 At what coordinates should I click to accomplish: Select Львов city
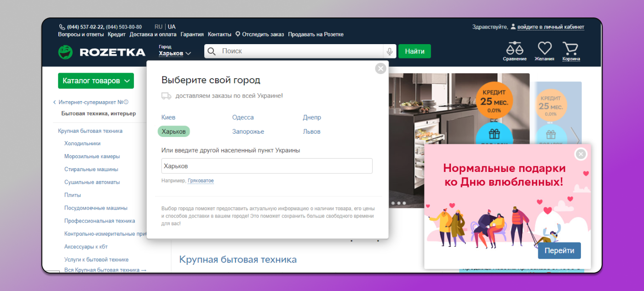click(x=311, y=131)
